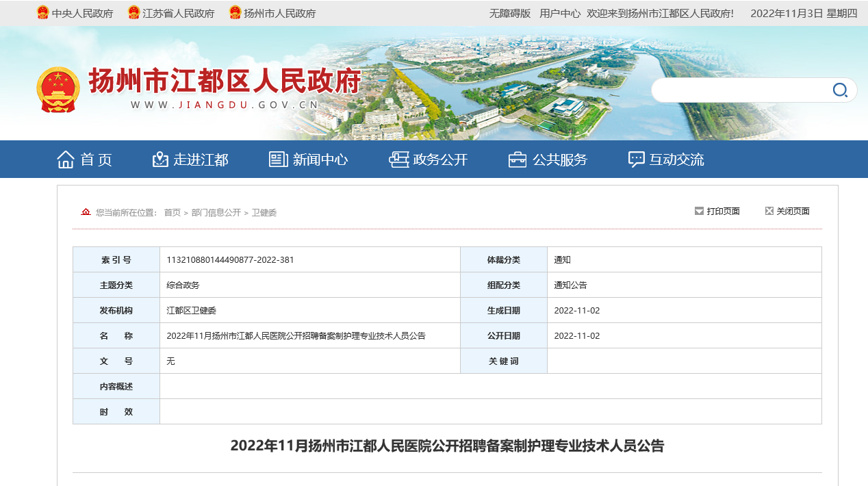Click the newspaper icon beside 新闻中心

(x=279, y=159)
